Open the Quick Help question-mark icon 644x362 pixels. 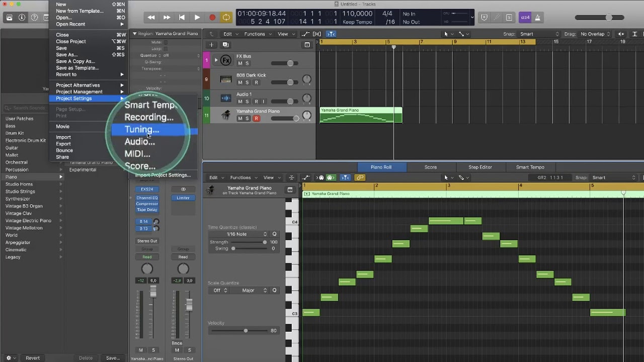(34, 17)
